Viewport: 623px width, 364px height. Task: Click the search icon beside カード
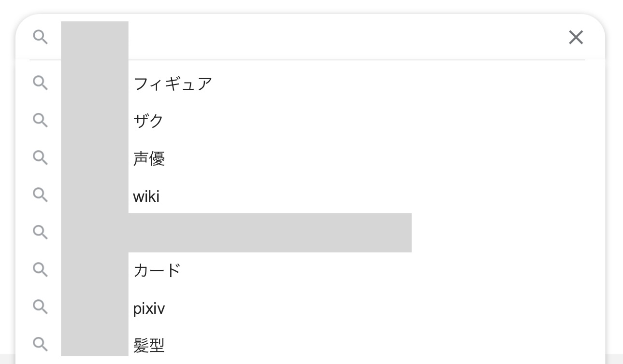click(x=41, y=269)
